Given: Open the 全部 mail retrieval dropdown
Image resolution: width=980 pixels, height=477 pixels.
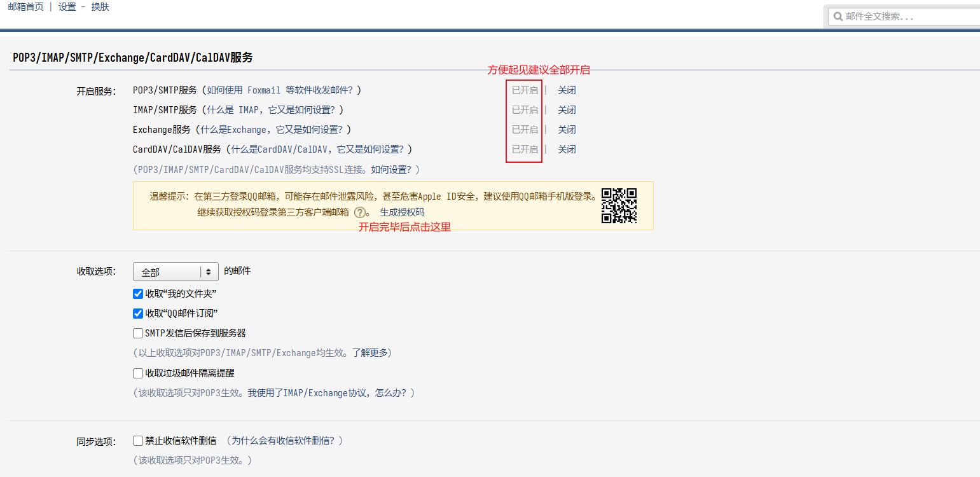Looking at the screenshot, I should [x=175, y=271].
